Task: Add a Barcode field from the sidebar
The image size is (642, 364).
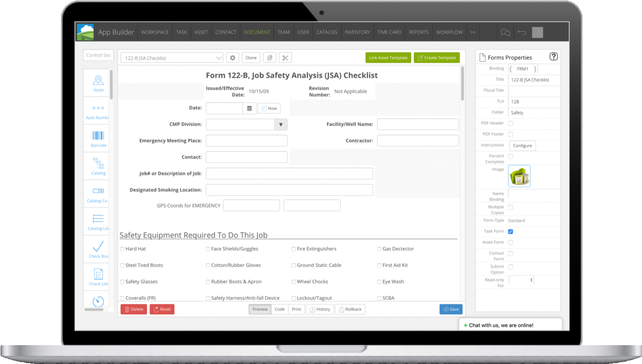Action: pyautogui.click(x=98, y=138)
